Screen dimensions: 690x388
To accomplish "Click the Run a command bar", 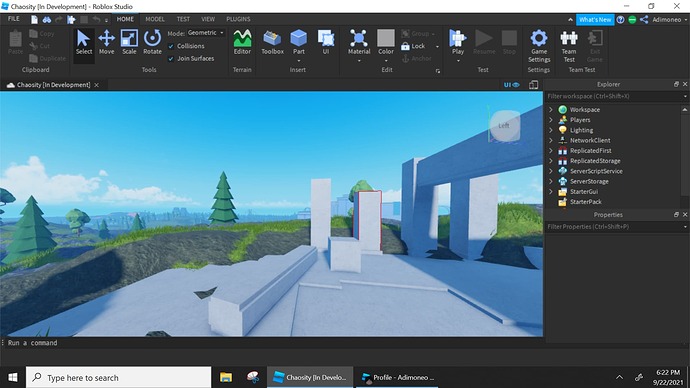I will (273, 343).
